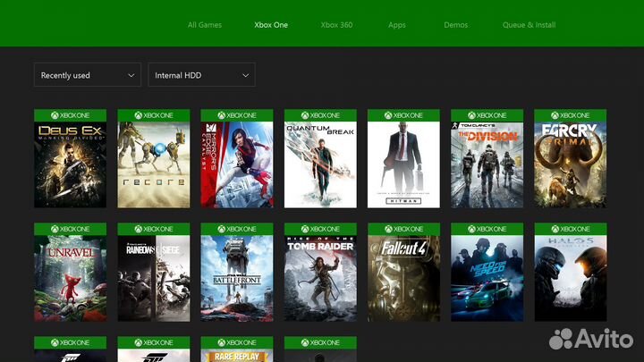Select the Far Cry Primal tile
Screen dimensions: 644x362
tap(571, 158)
